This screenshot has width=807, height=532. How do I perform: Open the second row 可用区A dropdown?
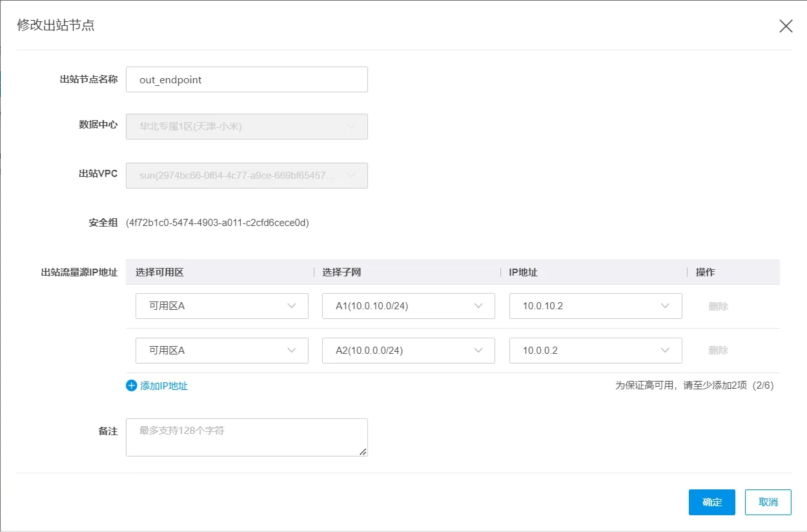pos(221,351)
